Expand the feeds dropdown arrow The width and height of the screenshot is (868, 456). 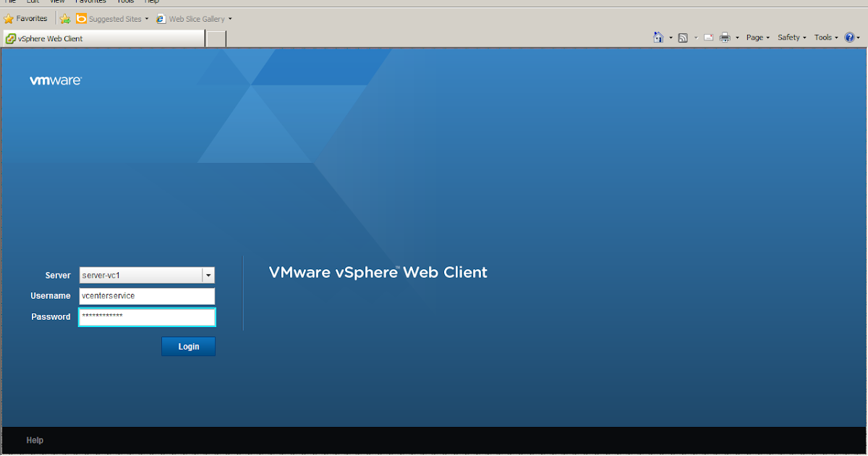pos(696,38)
